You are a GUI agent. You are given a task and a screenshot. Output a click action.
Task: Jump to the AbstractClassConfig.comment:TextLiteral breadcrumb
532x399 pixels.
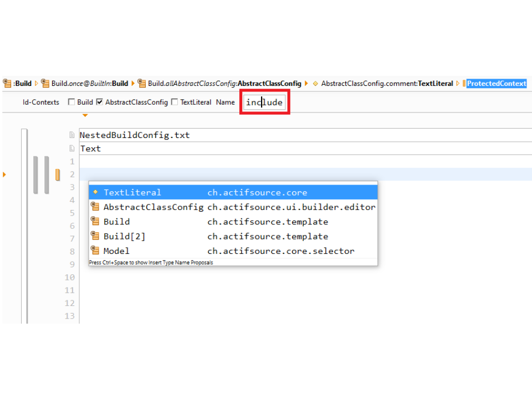(387, 84)
